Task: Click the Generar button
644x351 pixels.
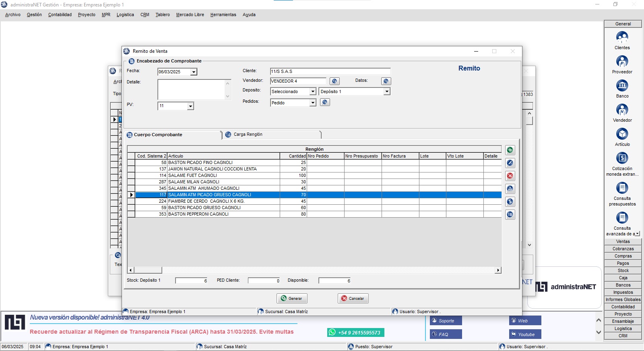Action: tap(292, 299)
